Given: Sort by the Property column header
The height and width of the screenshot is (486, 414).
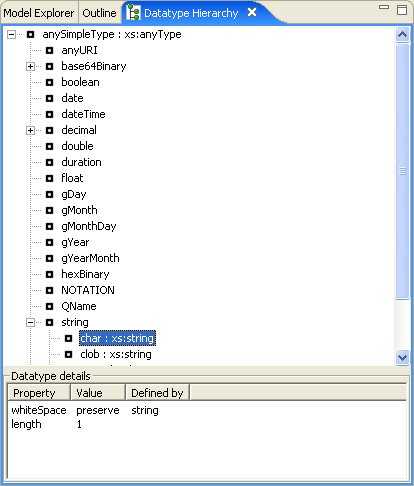Looking at the screenshot, I should click(x=39, y=393).
